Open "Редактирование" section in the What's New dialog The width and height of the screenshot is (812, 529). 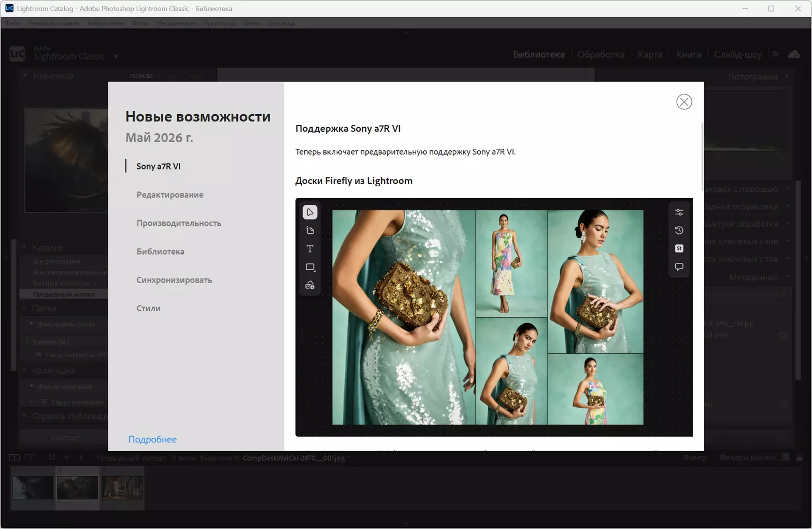tap(170, 194)
